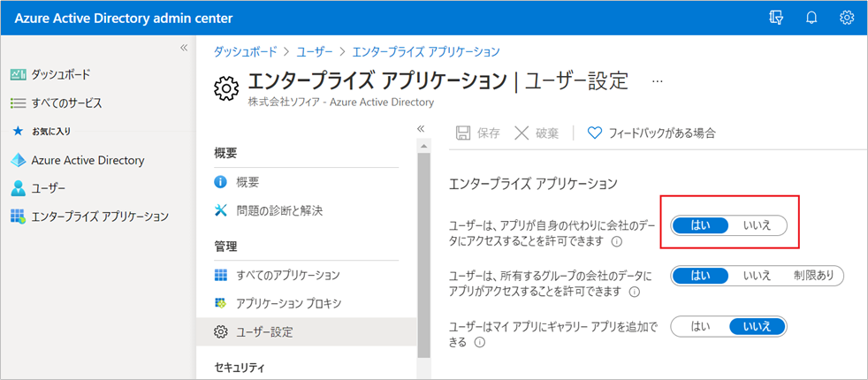Click the gear icon beside the page title
The height and width of the screenshot is (380, 868).
click(226, 89)
